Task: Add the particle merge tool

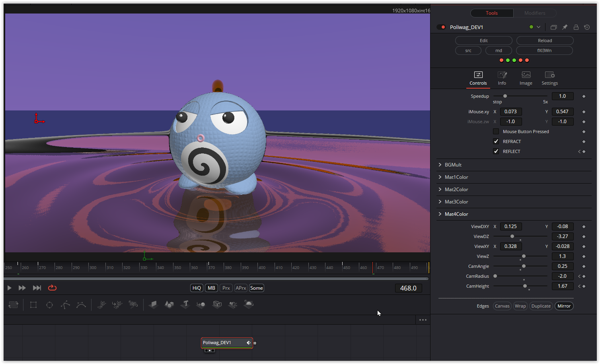Action: point(117,305)
